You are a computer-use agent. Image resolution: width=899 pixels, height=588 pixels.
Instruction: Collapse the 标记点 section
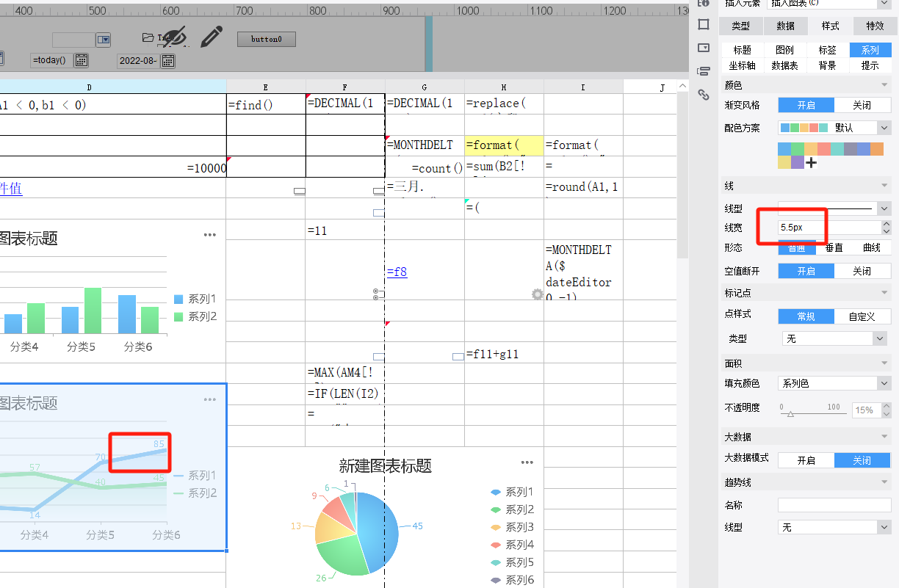(884, 293)
